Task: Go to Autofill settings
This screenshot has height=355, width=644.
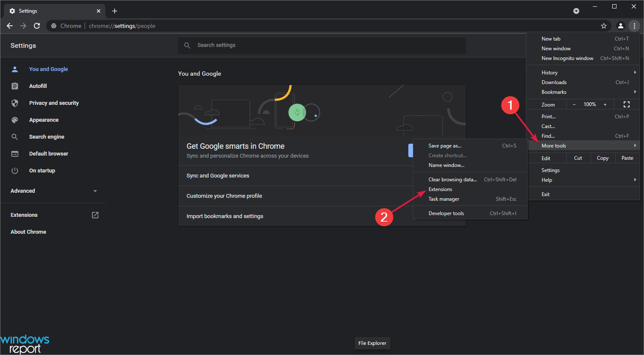Action: (38, 86)
